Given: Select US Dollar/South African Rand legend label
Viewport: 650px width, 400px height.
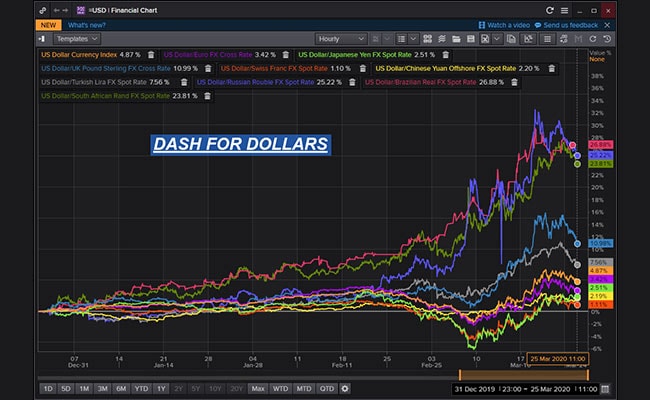Looking at the screenshot, I should tap(105, 96).
